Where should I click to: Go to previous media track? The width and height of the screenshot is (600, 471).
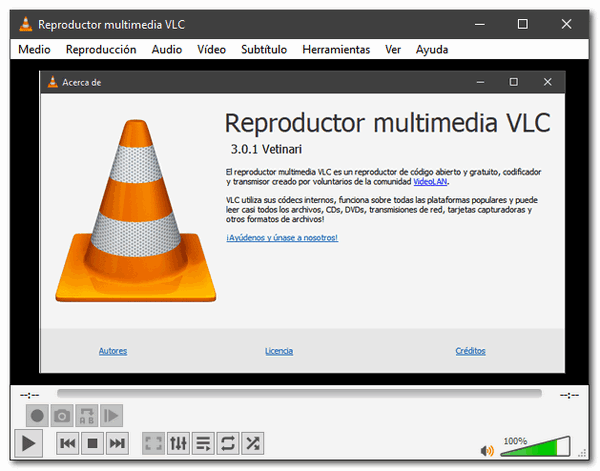68,443
